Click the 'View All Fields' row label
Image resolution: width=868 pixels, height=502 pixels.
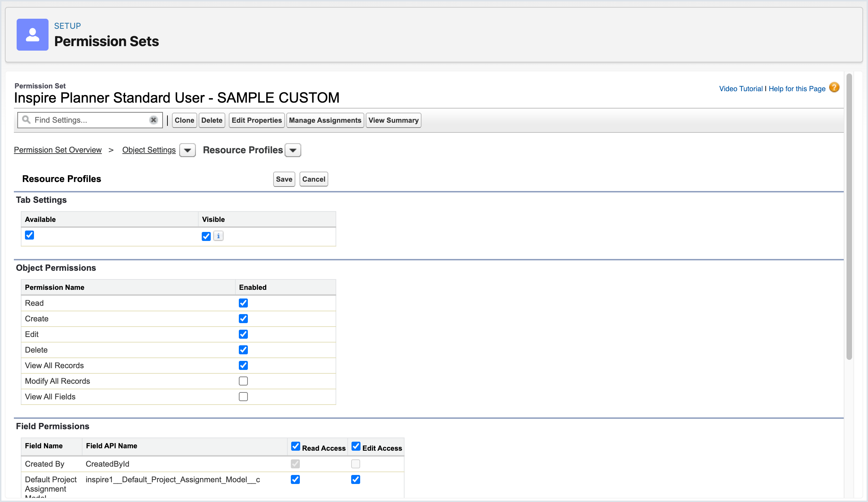click(x=50, y=397)
